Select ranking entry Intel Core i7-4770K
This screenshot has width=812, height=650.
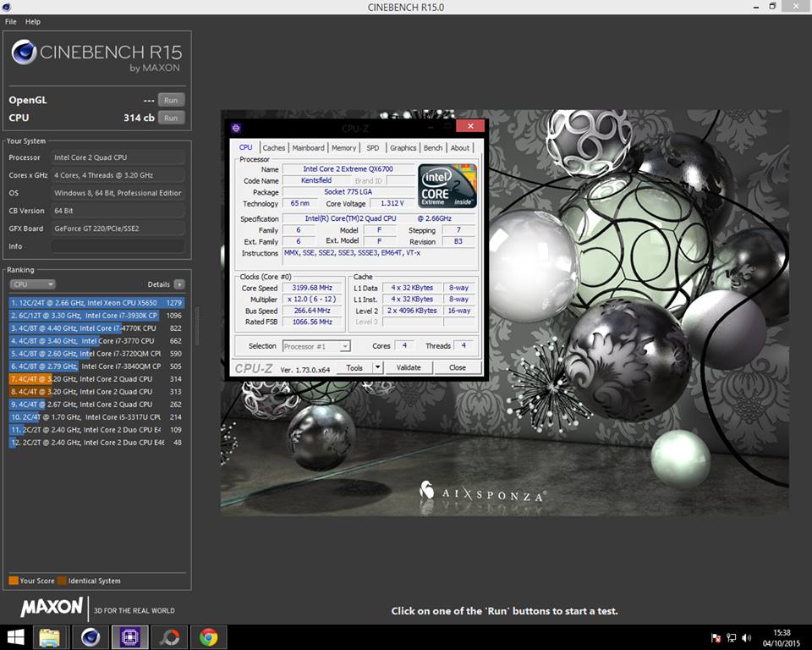coord(96,328)
